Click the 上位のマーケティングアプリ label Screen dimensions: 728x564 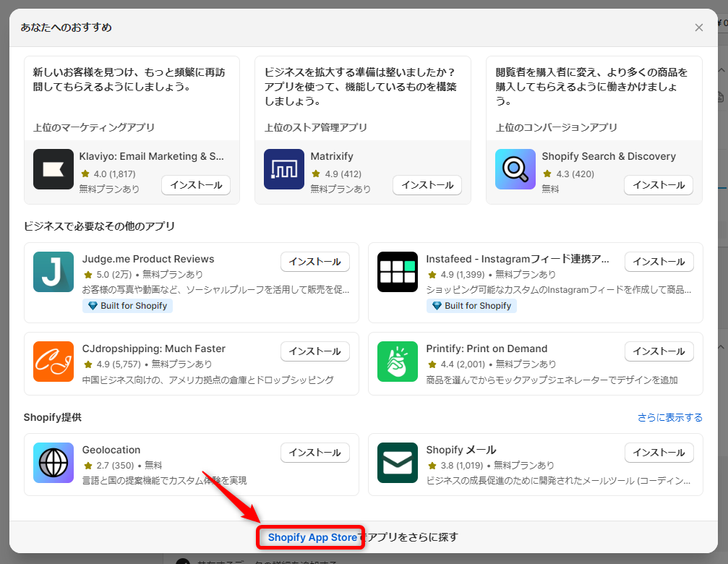pyautogui.click(x=94, y=127)
